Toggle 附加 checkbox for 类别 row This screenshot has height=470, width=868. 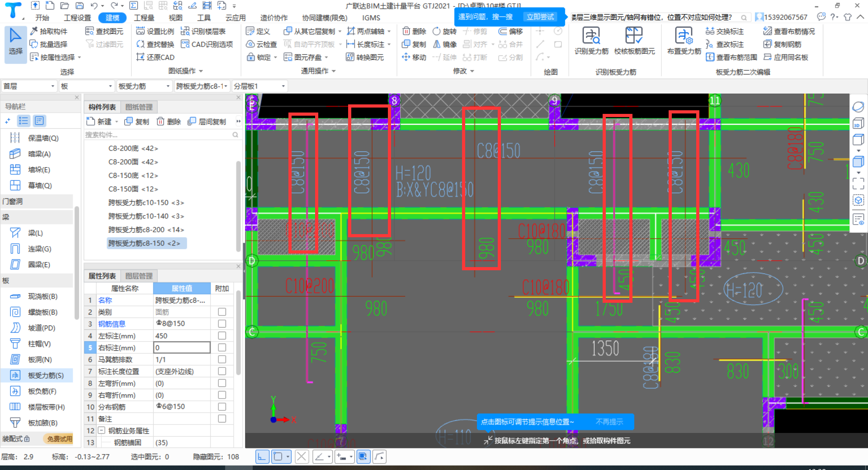[222, 312]
